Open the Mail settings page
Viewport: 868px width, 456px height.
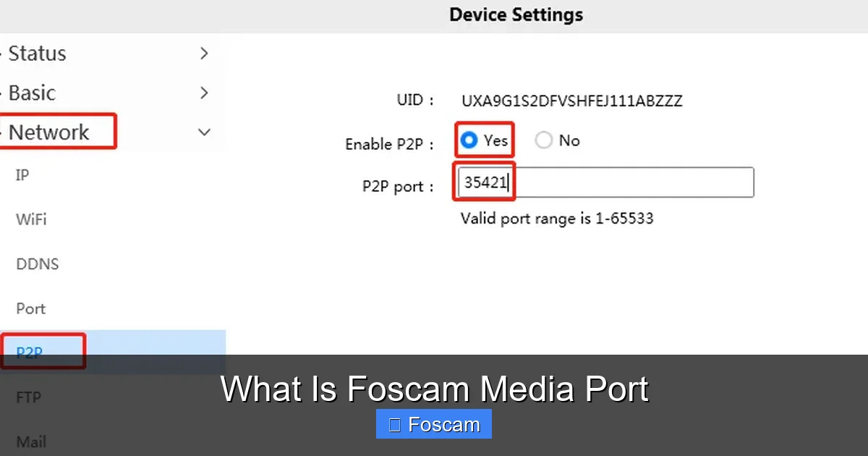point(30,441)
